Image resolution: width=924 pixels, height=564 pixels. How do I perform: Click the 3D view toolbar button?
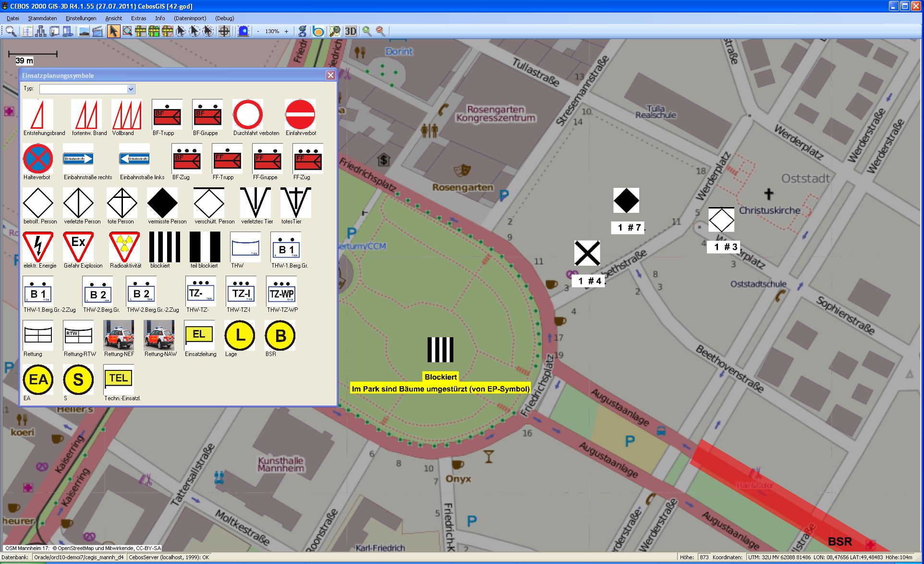tap(351, 31)
